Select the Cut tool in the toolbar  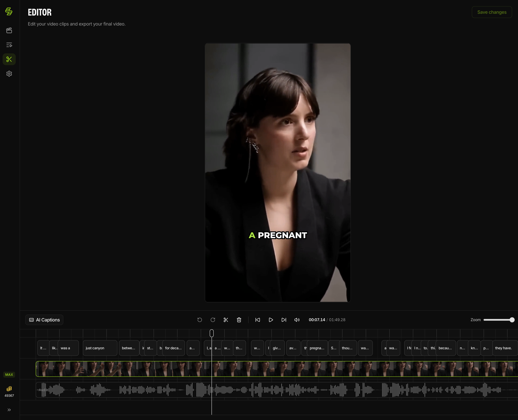coord(226,320)
